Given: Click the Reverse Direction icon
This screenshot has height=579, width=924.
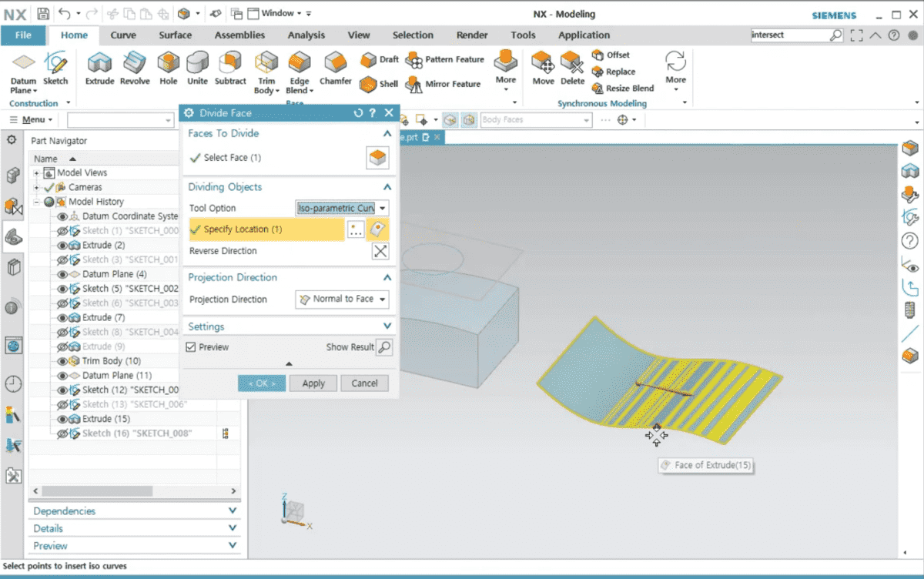Looking at the screenshot, I should tap(380, 251).
